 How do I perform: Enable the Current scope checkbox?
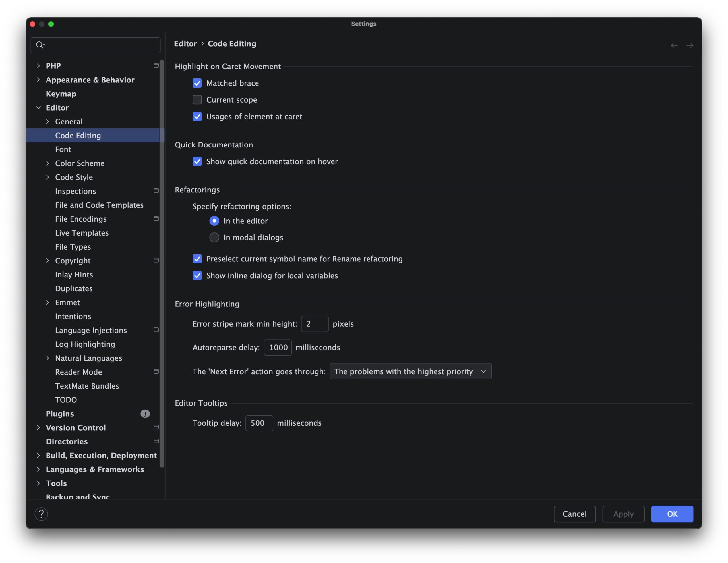tap(197, 99)
